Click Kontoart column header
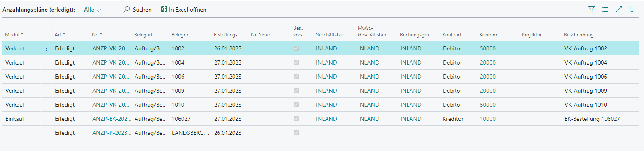This screenshot has width=644, height=151. (x=451, y=35)
